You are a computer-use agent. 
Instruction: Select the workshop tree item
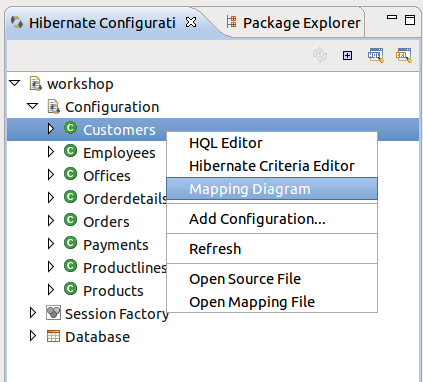pyautogui.click(x=80, y=84)
